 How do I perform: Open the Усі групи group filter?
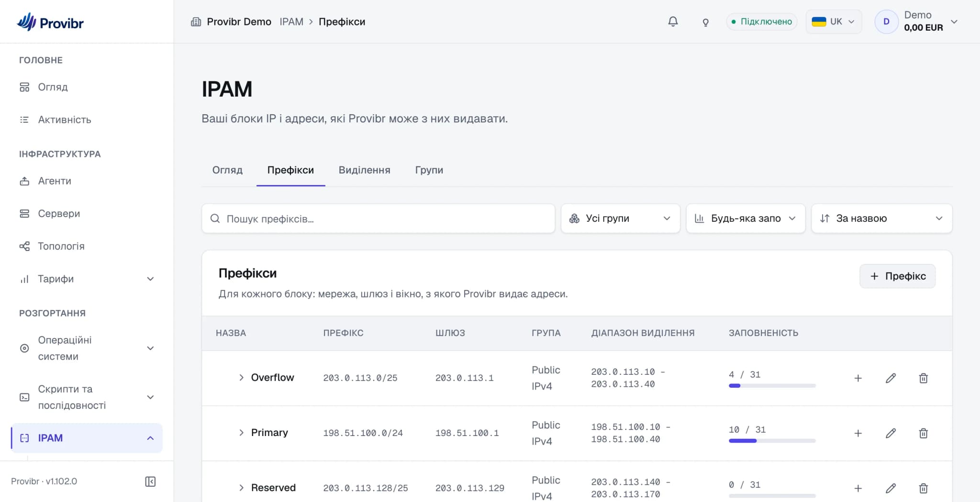(x=620, y=218)
